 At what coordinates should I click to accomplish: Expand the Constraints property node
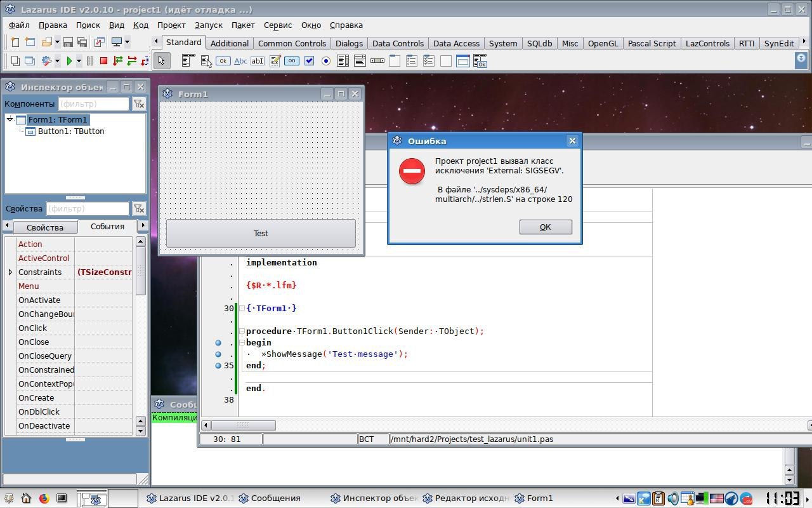10,272
